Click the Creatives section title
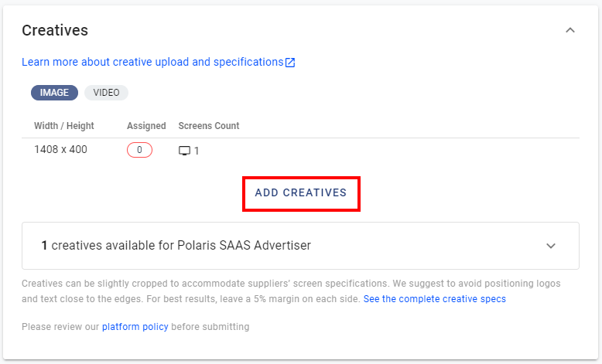The width and height of the screenshot is (602, 364). coord(55,30)
